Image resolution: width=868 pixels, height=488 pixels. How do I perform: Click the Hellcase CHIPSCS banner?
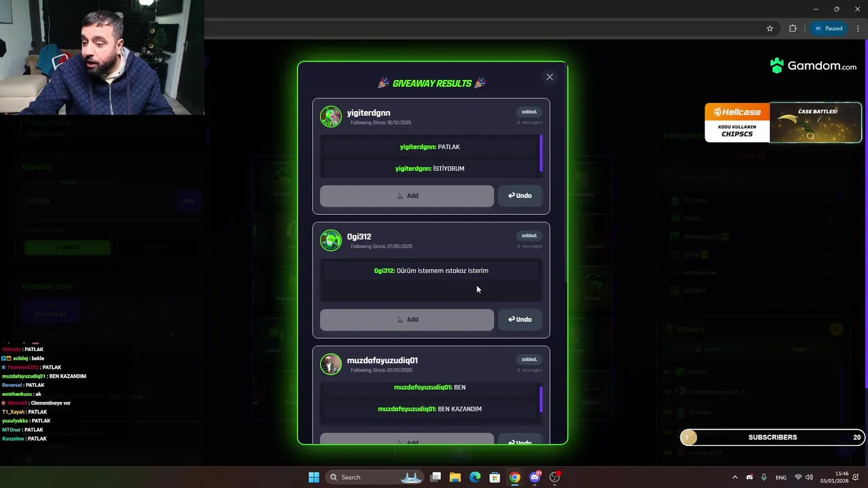point(783,123)
